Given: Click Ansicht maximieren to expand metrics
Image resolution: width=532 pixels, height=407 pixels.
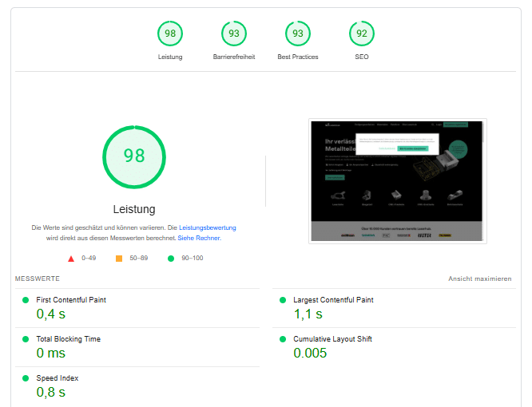Looking at the screenshot, I should (x=480, y=279).
